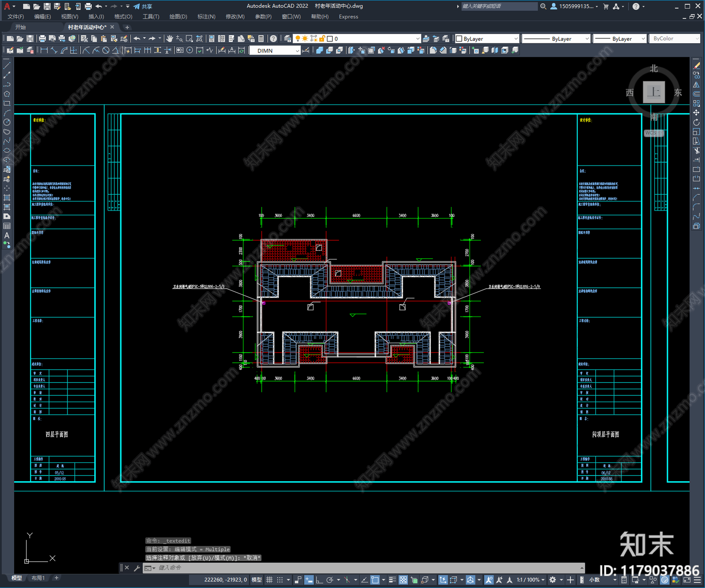Open the 文件(F) menu
Screen dimensions: 705x588
click(x=16, y=17)
